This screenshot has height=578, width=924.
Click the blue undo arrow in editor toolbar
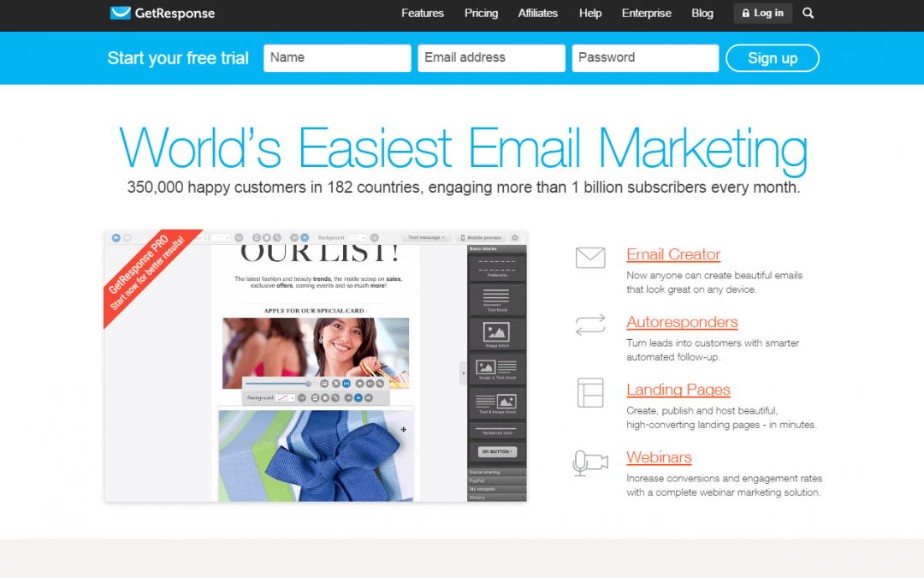tap(116, 238)
